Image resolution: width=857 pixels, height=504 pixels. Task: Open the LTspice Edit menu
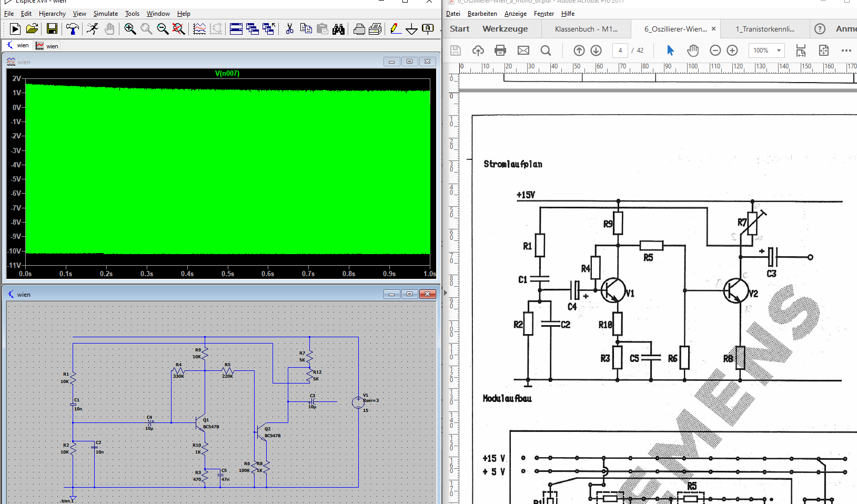tap(26, 14)
